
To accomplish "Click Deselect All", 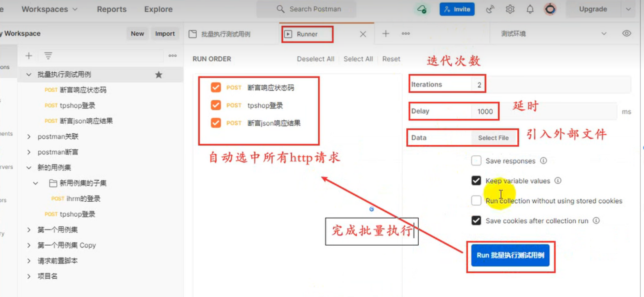I will tap(315, 59).
